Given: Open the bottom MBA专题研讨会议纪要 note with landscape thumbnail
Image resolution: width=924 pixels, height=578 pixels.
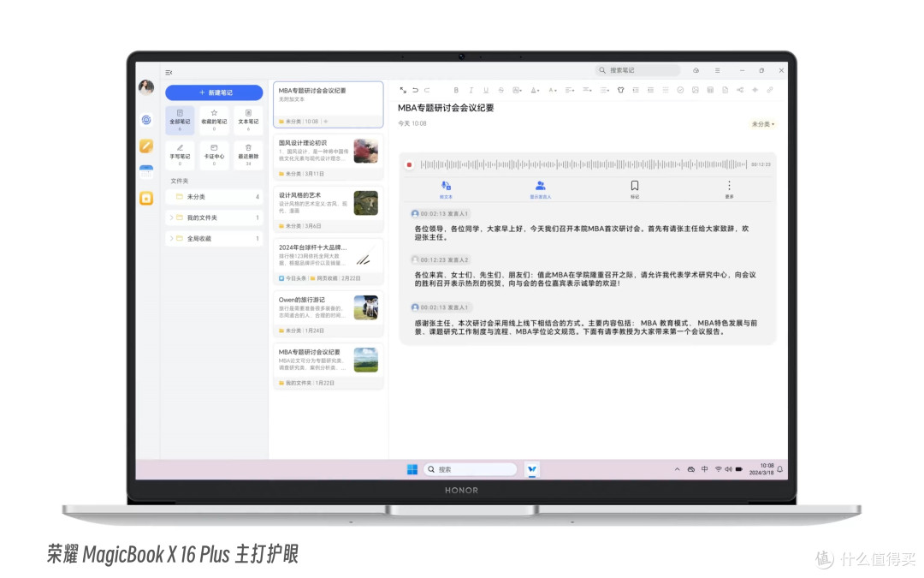Looking at the screenshot, I should point(329,366).
